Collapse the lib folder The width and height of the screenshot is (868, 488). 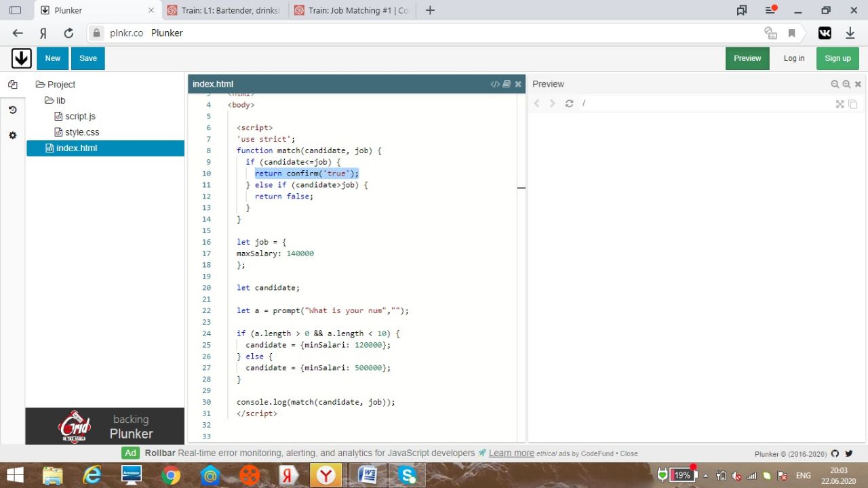[55, 100]
